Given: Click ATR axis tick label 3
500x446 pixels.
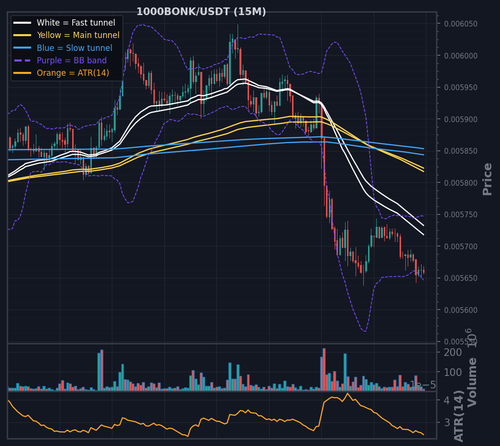Looking at the screenshot, I should click(447, 422).
